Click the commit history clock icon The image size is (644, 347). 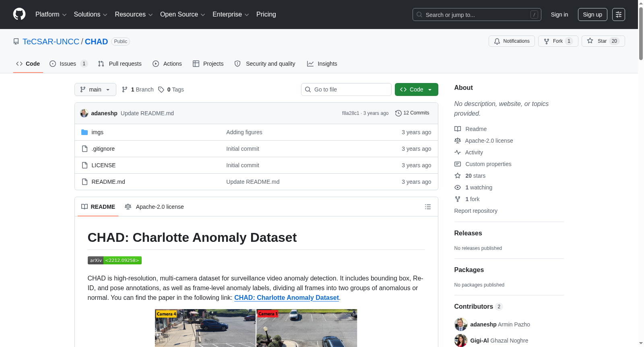398,113
